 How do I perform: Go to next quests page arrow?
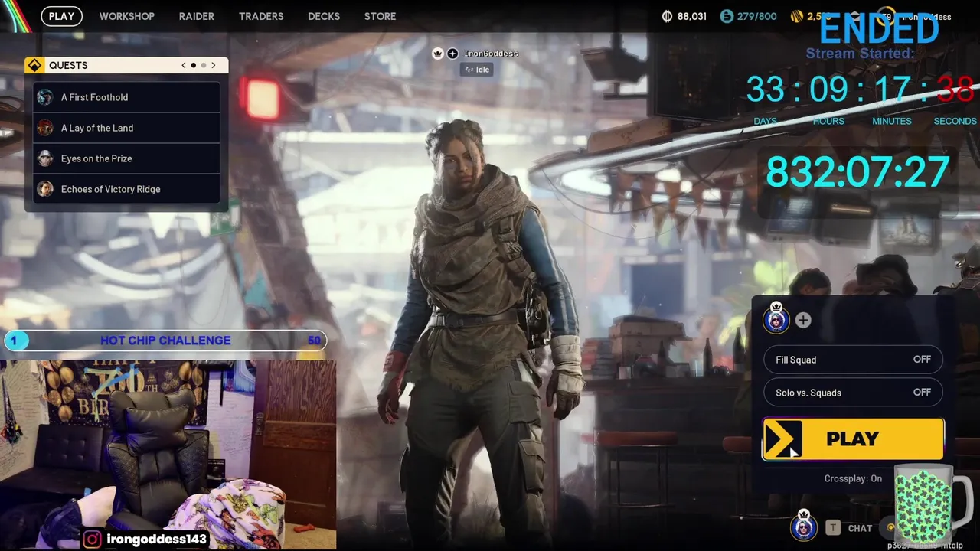pos(214,65)
